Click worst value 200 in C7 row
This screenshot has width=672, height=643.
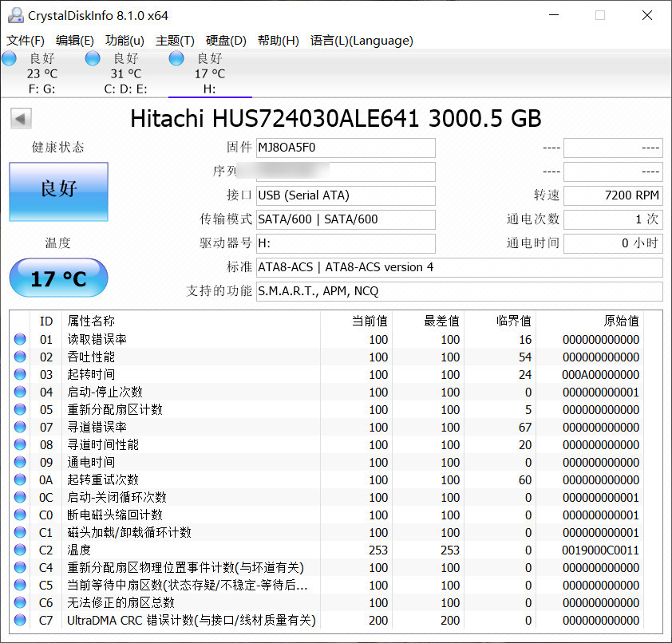click(x=450, y=621)
